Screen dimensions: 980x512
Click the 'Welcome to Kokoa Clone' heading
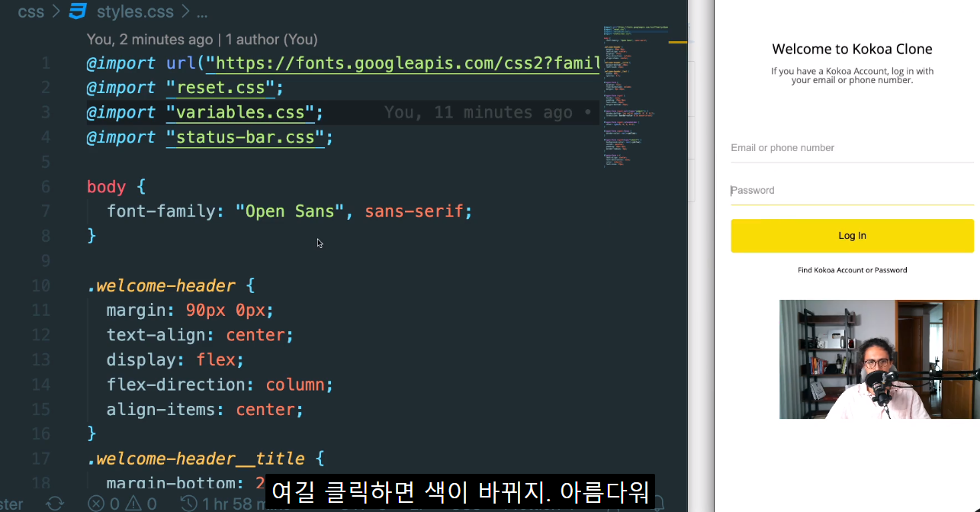[852, 50]
